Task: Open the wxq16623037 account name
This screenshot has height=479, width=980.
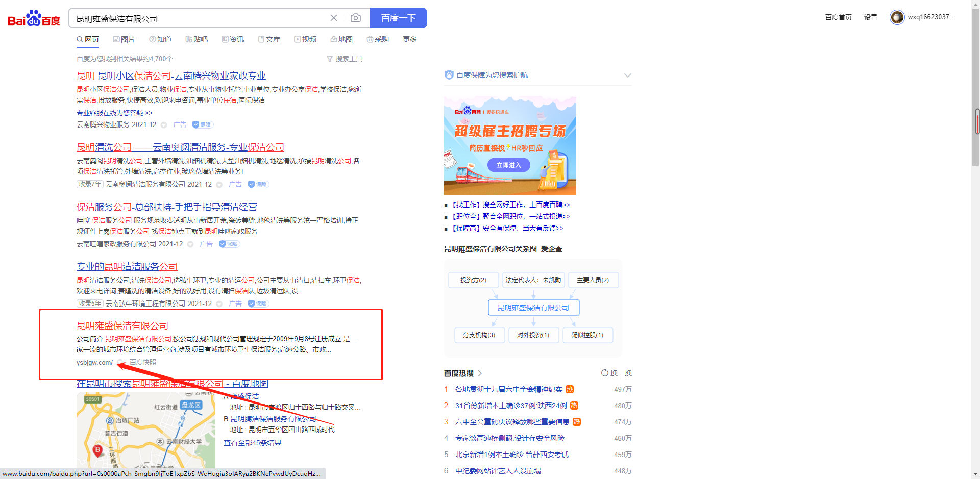Action: [931, 17]
